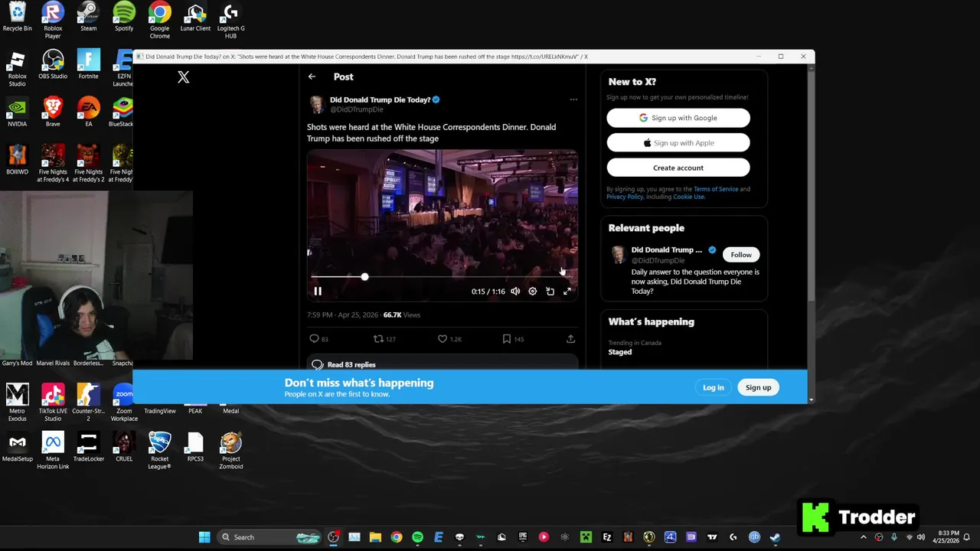Show hidden system tray icons
980x551 pixels.
coord(864,537)
